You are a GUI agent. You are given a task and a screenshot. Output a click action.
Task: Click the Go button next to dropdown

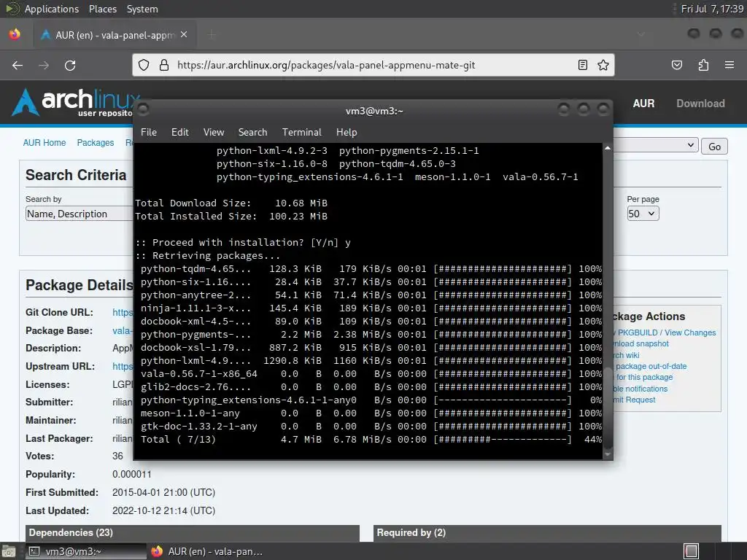714,147
